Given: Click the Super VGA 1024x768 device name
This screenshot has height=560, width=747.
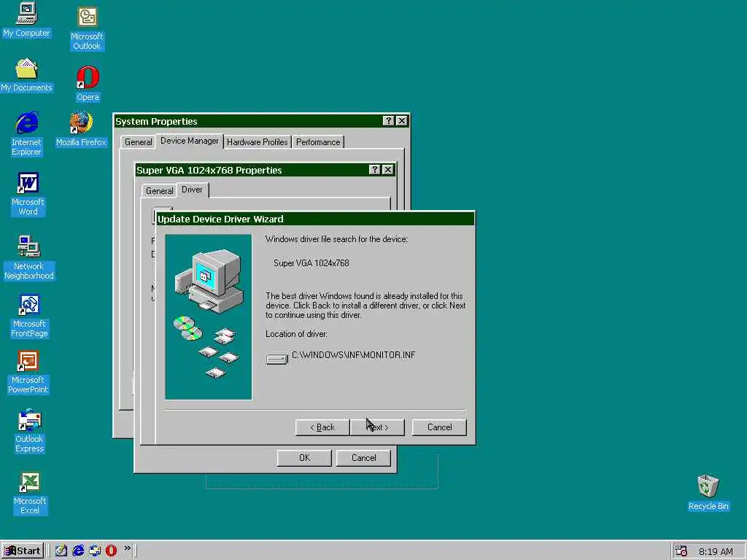Looking at the screenshot, I should click(311, 262).
